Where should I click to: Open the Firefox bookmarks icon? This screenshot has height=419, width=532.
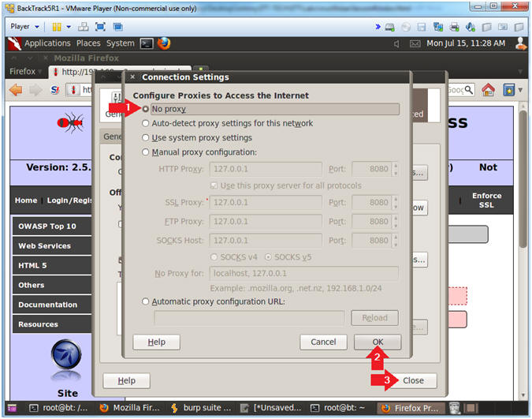point(509,90)
